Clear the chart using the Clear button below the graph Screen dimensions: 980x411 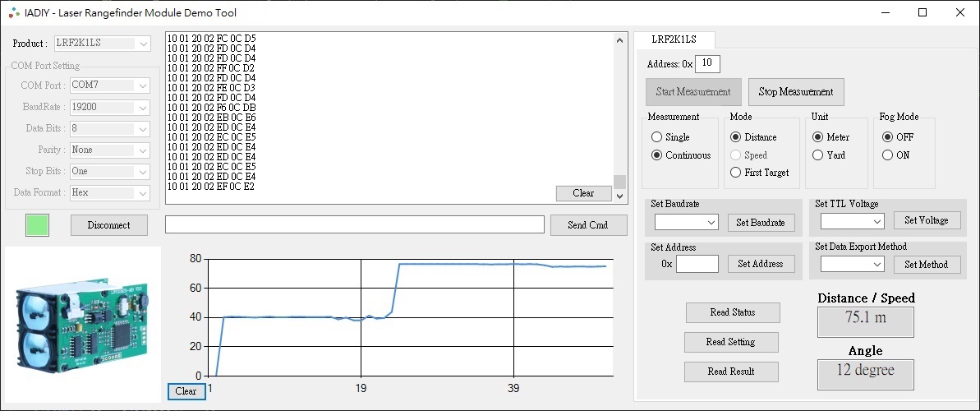186,391
